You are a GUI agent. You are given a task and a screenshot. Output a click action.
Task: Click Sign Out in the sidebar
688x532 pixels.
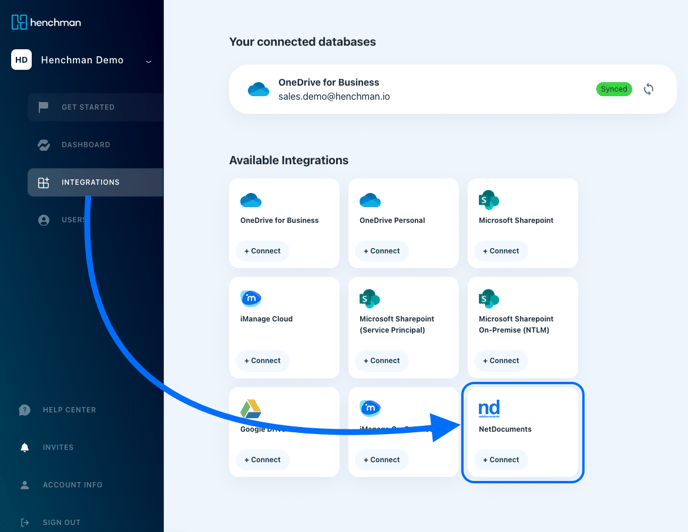tap(61, 522)
